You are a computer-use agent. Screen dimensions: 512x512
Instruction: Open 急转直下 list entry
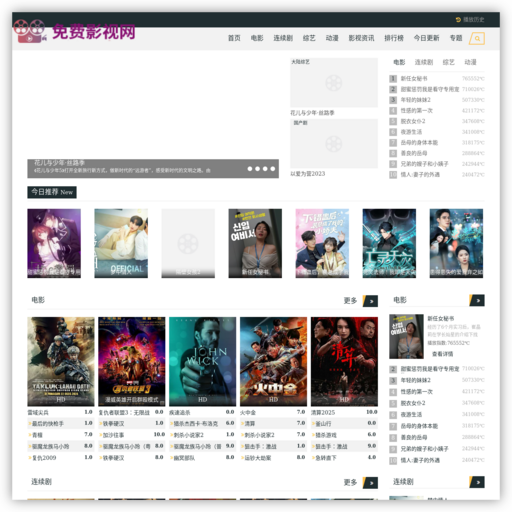tap(326, 458)
